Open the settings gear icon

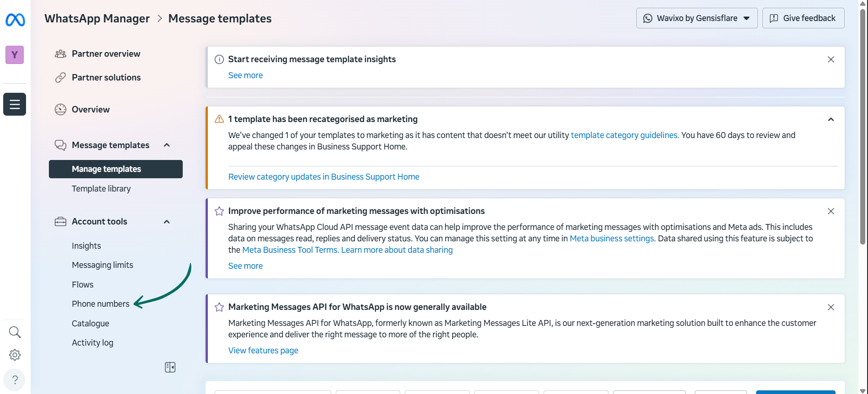tap(15, 355)
